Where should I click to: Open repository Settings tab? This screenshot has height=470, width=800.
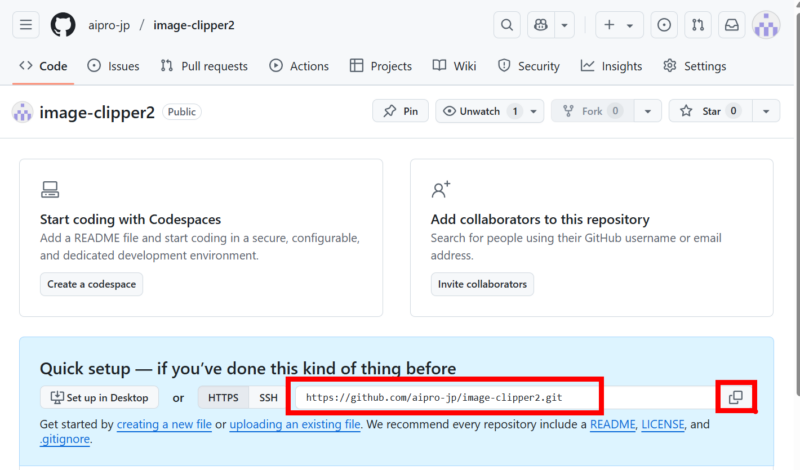tap(694, 66)
